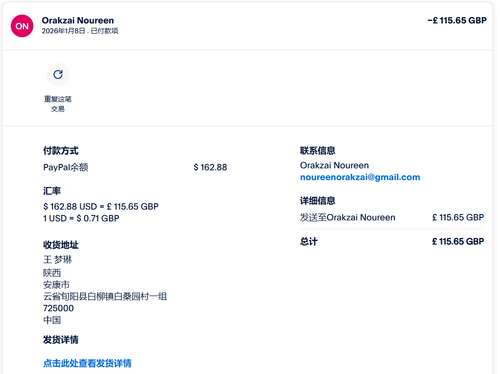Open 点击此处查看发货详情 shipping details link
This screenshot has height=374, width=500.
pyautogui.click(x=87, y=363)
